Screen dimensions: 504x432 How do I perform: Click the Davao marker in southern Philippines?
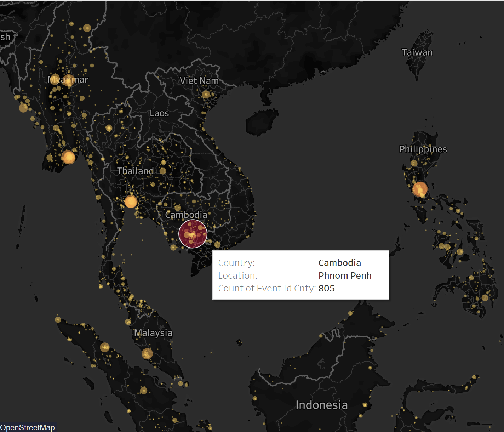[x=485, y=298]
